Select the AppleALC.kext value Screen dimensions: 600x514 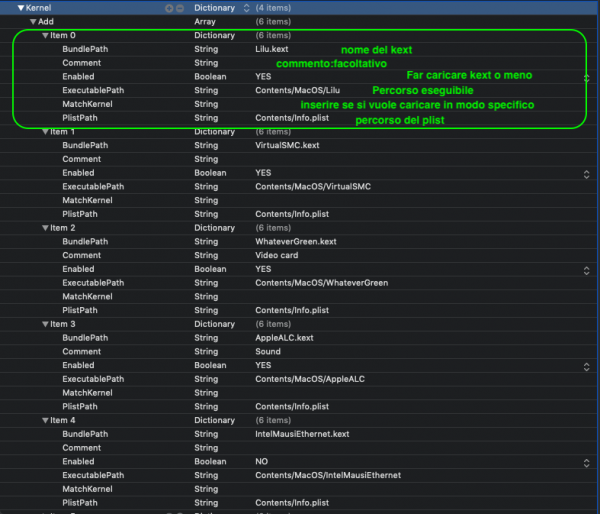(x=284, y=338)
